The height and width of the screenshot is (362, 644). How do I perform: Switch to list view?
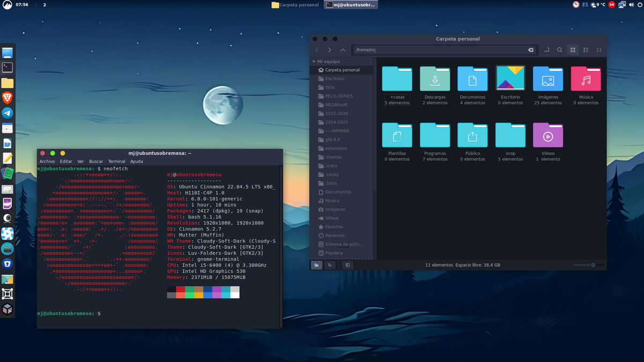[x=586, y=50]
